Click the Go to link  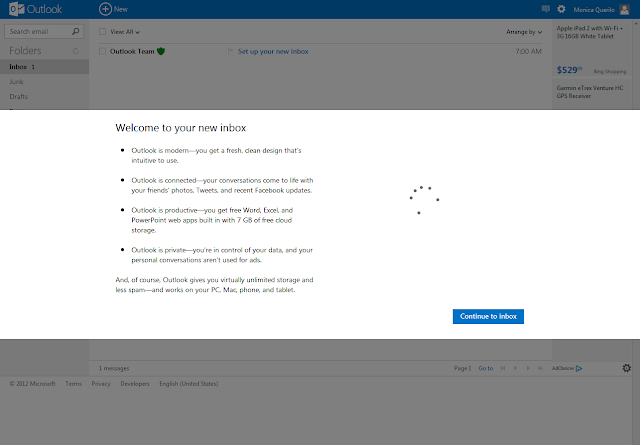[x=486, y=368]
